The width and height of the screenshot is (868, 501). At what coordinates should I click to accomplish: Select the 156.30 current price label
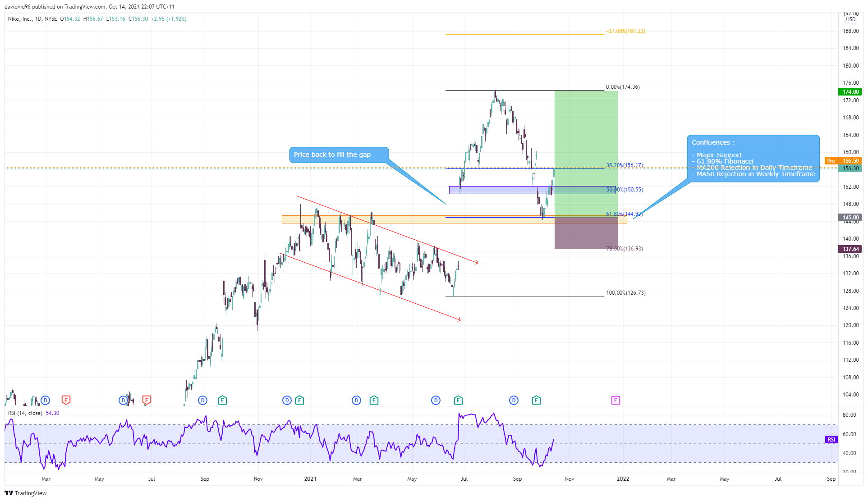pyautogui.click(x=850, y=169)
